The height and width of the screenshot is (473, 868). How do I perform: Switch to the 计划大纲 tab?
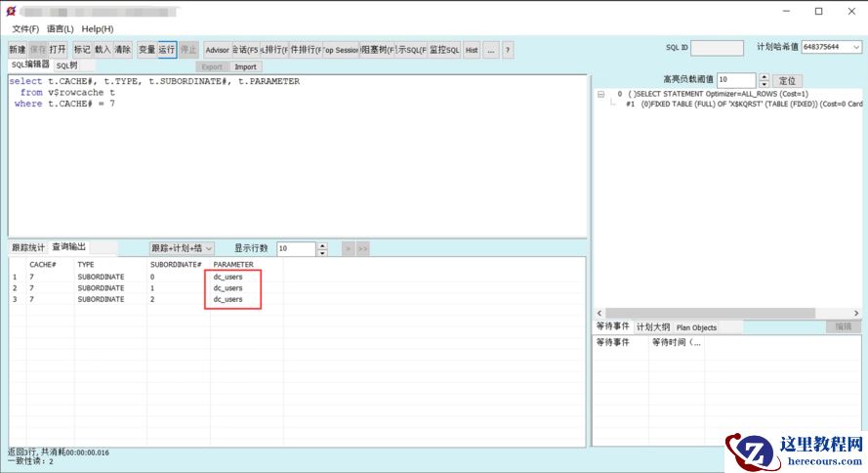tap(652, 327)
